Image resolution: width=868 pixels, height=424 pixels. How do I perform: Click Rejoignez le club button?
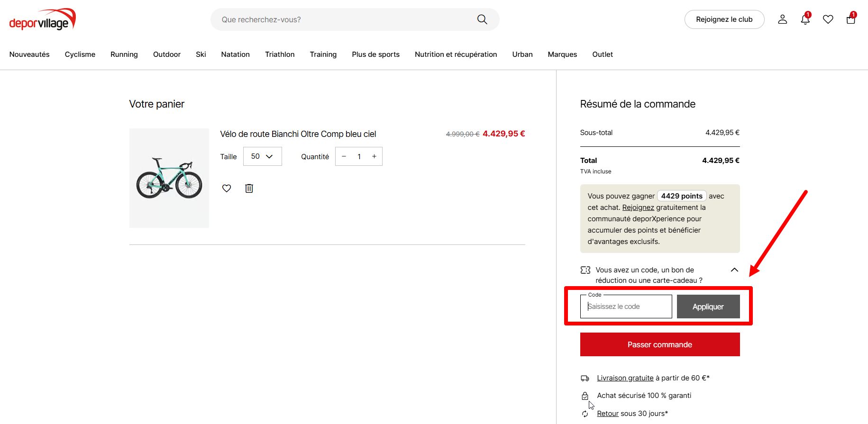(x=724, y=19)
